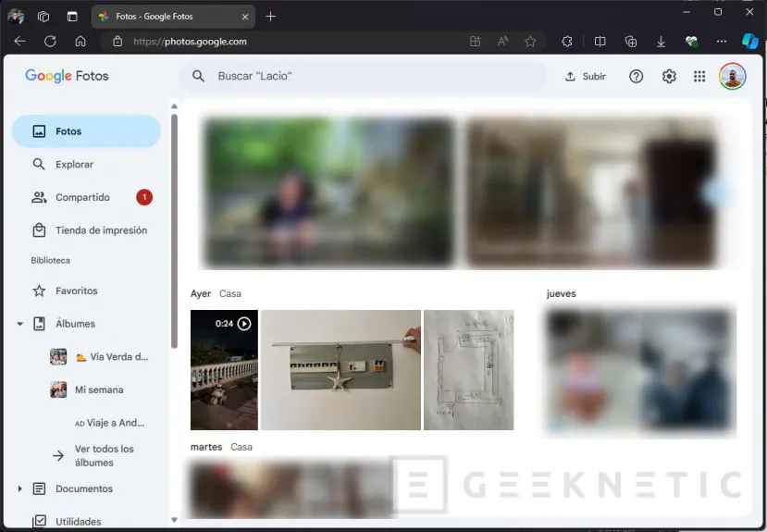Open Compartido in the sidebar
The height and width of the screenshot is (532, 767).
point(87,197)
